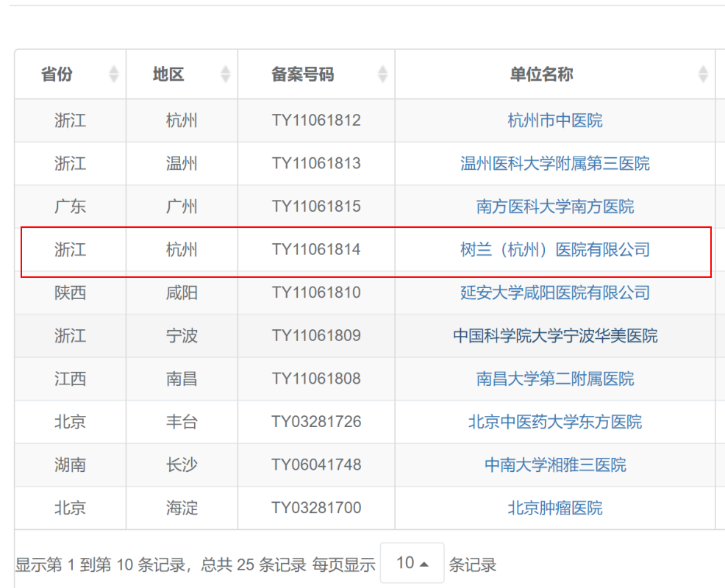Click the 广东 province cell

coord(71,207)
